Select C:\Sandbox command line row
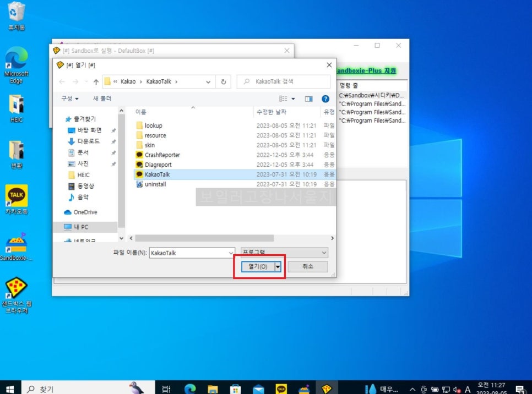The image size is (532, 394). (372, 95)
